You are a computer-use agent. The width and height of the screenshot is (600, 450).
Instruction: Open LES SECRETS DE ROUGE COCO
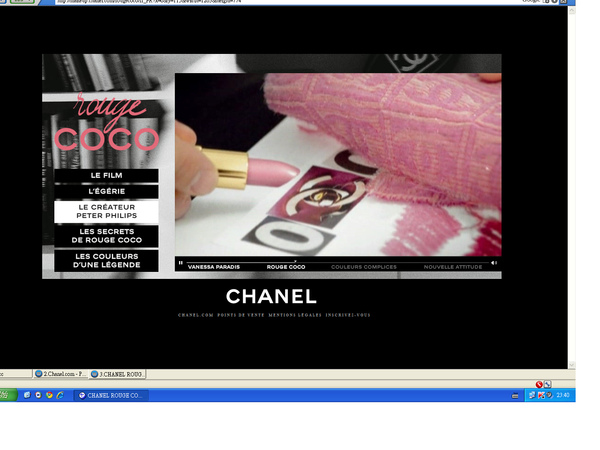(x=106, y=236)
